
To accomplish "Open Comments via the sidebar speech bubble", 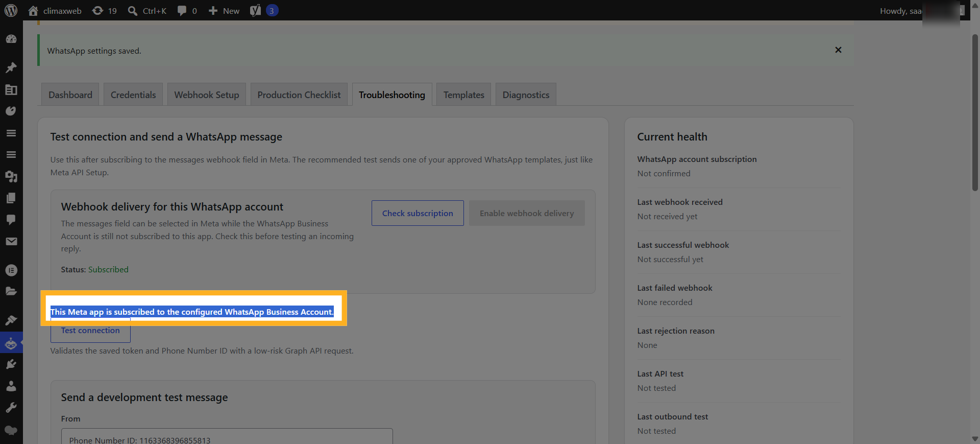I will (x=11, y=220).
